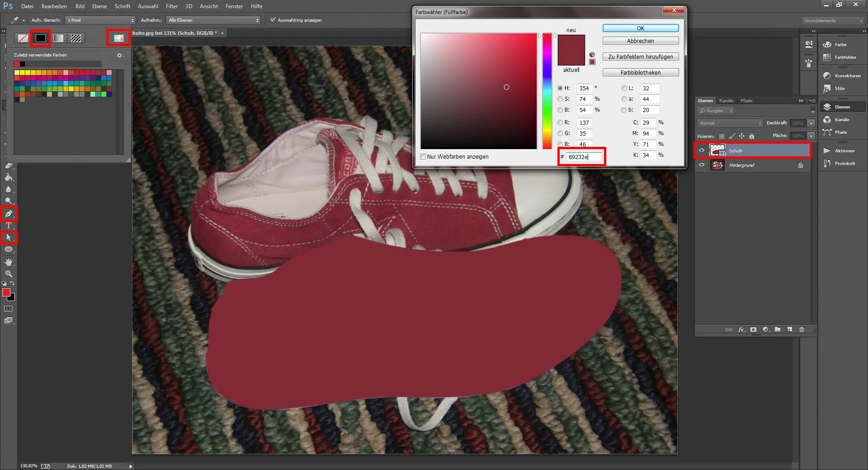Open the Filter menu
This screenshot has width=868, height=470.
pyautogui.click(x=171, y=6)
